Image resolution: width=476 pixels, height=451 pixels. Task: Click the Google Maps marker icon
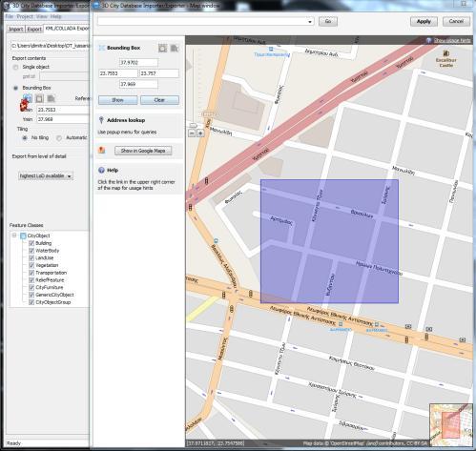coord(102,150)
